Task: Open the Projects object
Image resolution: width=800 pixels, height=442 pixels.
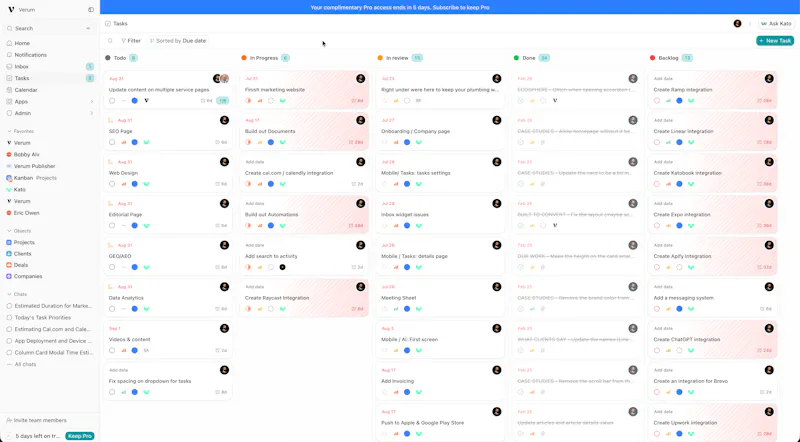Action: tap(24, 242)
